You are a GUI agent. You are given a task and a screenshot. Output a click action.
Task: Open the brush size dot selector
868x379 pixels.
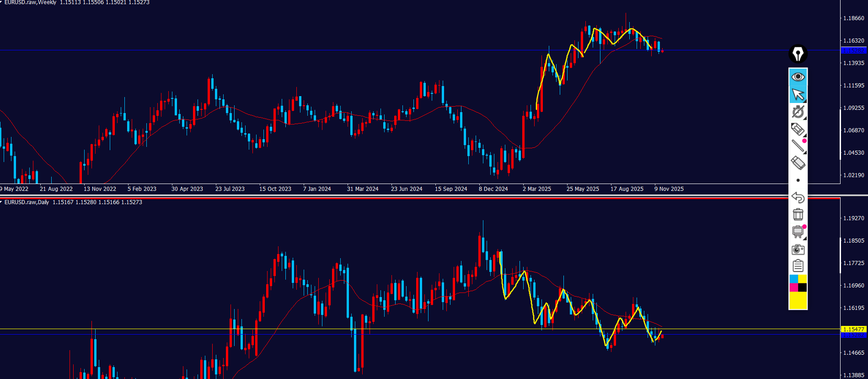(x=798, y=180)
